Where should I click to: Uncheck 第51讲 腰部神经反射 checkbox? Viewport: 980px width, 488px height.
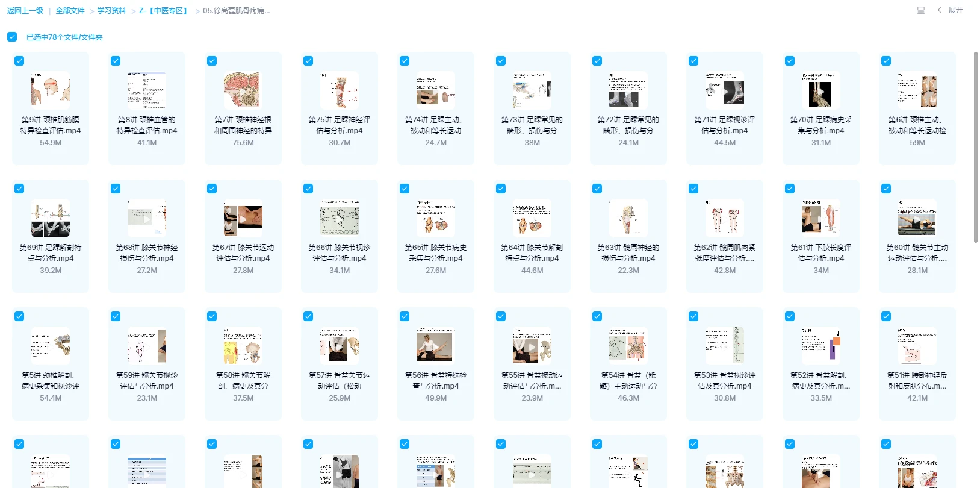[886, 316]
